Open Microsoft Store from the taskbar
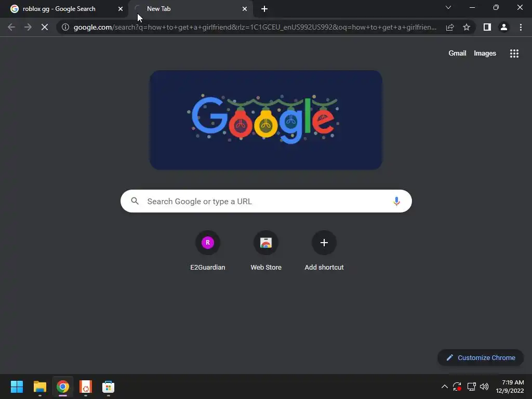Viewport: 532px width, 399px height. (108, 387)
